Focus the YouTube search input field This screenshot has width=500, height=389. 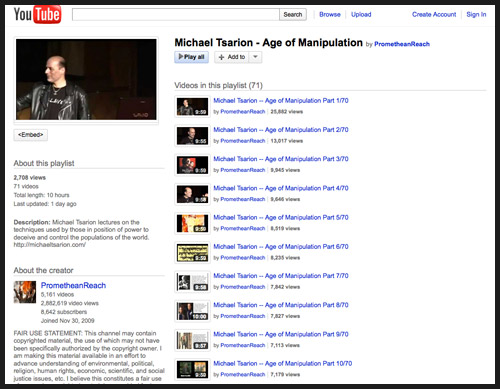click(x=176, y=14)
